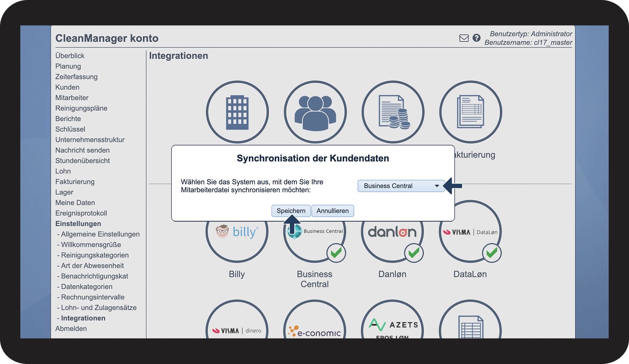Click Abmelden to log out

coord(71,329)
